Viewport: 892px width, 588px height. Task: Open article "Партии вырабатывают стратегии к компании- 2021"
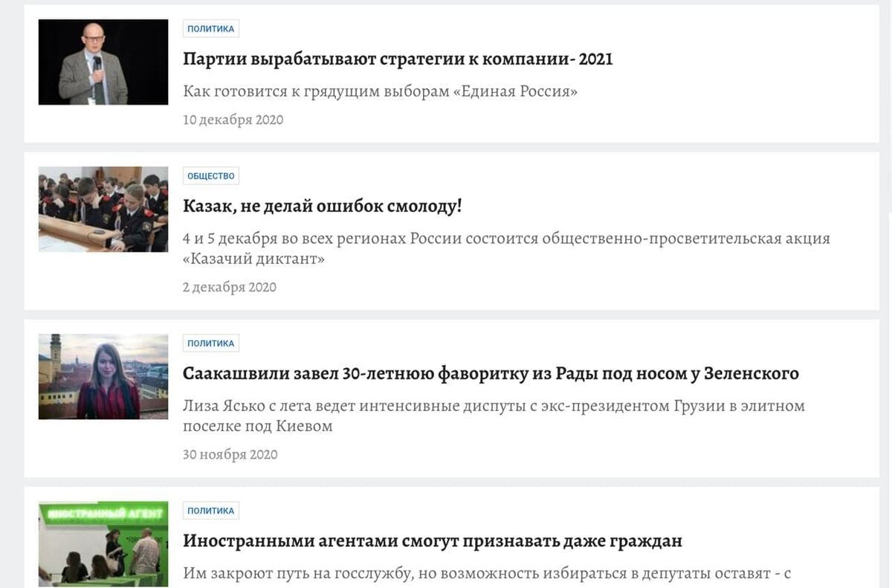coord(398,59)
